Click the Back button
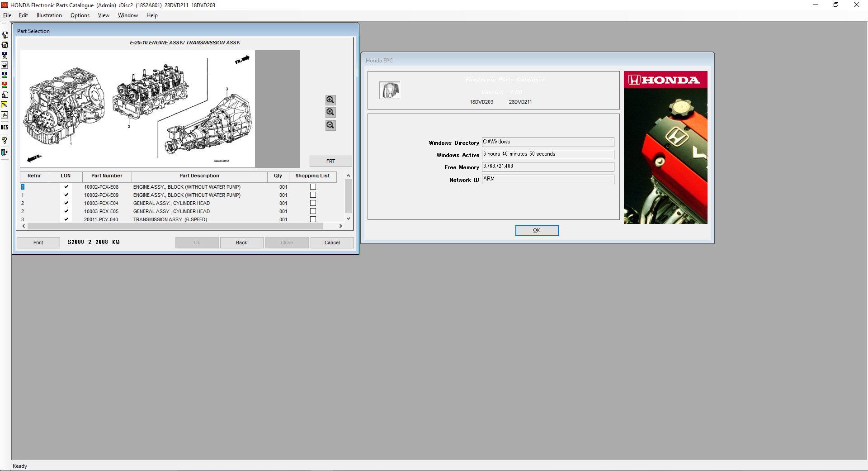 tap(241, 243)
